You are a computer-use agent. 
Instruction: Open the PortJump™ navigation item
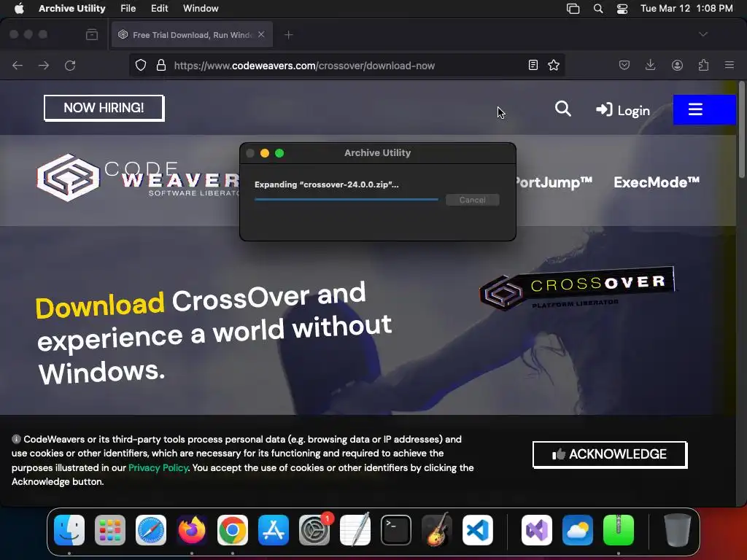554,182
